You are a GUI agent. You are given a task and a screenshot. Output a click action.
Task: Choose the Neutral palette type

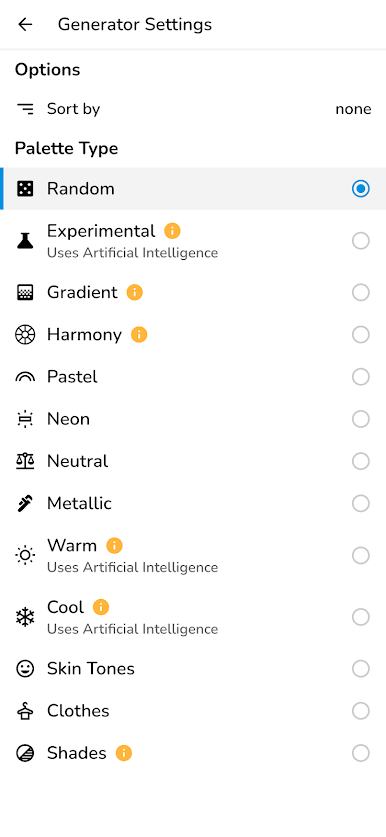coord(193,461)
